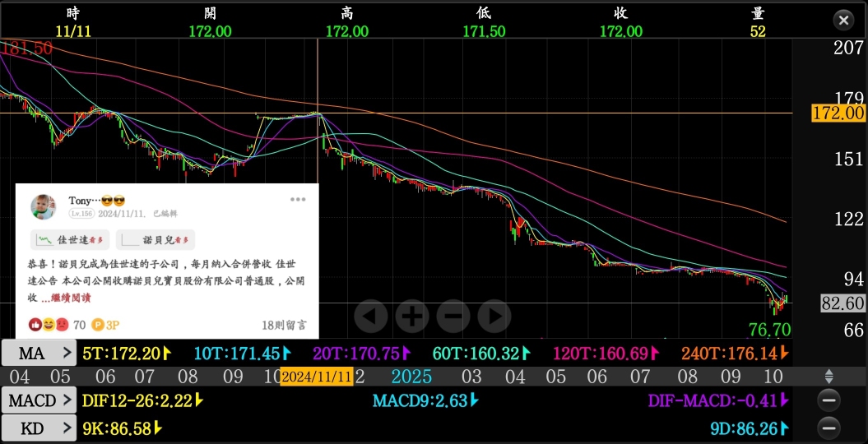868x444 pixels.
Task: Open the 18則留言 comments link
Action: pyautogui.click(x=284, y=325)
